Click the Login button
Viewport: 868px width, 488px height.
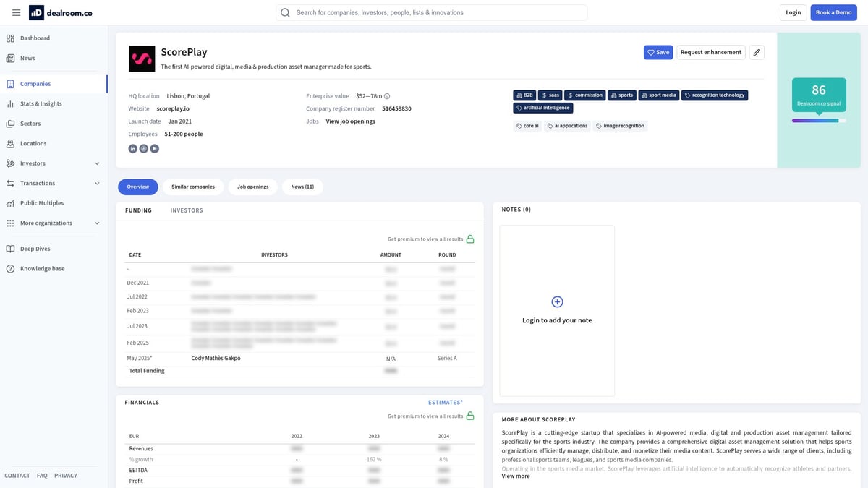point(793,12)
